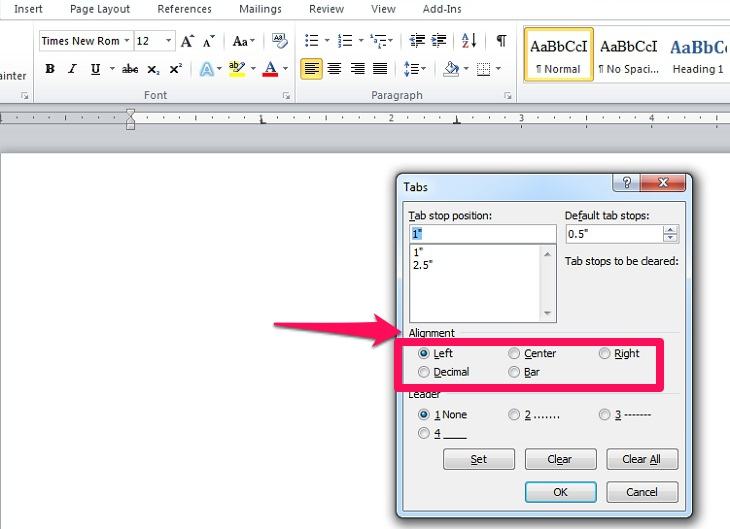The height and width of the screenshot is (529, 730).
Task: Open the font size dropdown
Action: (169, 41)
